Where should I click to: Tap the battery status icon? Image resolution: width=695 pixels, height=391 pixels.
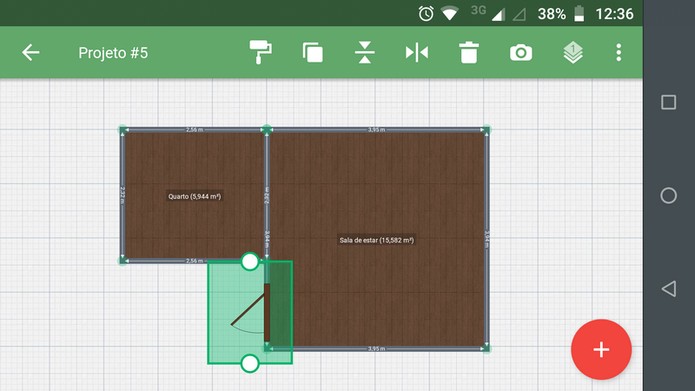(x=579, y=14)
